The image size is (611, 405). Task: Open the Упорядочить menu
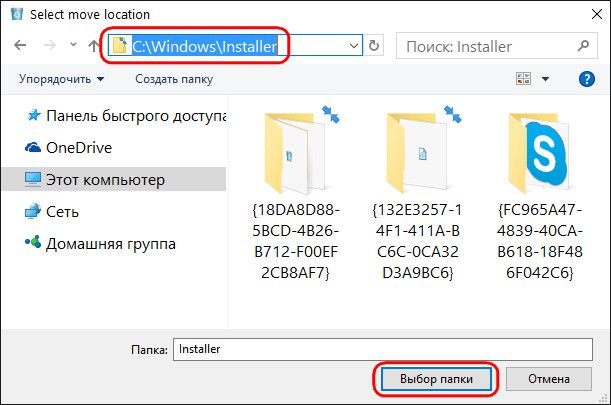61,78
